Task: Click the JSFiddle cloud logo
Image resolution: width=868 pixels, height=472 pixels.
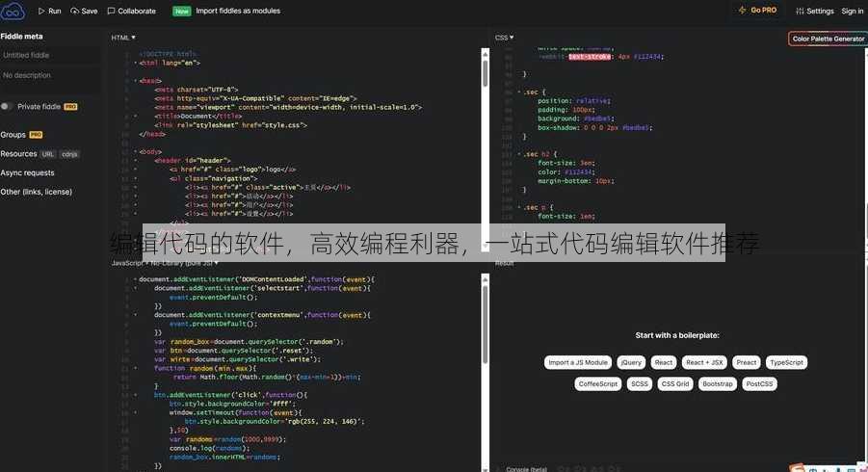Action: [x=13, y=11]
